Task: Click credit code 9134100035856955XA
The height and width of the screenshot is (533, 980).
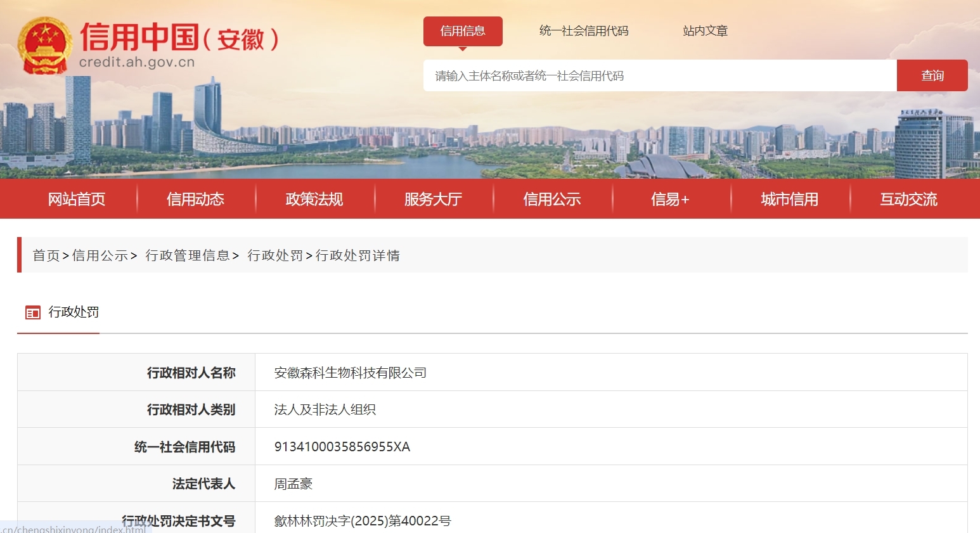Action: click(342, 447)
